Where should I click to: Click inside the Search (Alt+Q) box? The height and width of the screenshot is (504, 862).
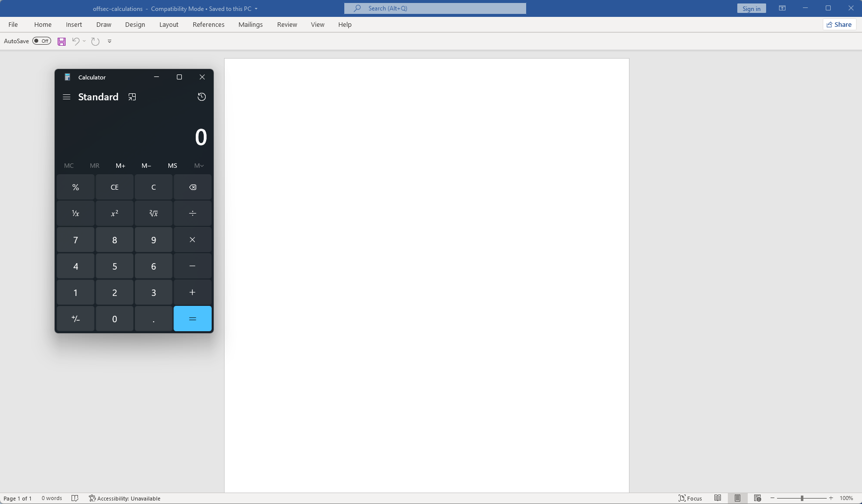[x=435, y=8]
